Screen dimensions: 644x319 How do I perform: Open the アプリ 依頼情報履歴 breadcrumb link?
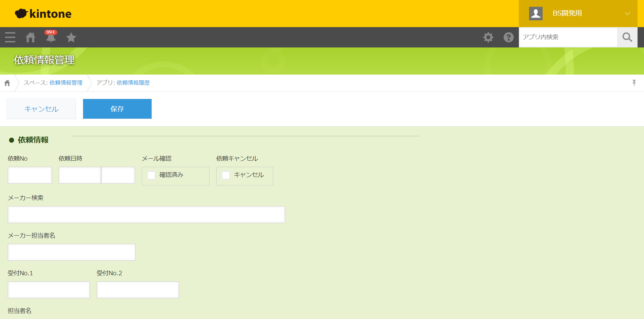133,83
